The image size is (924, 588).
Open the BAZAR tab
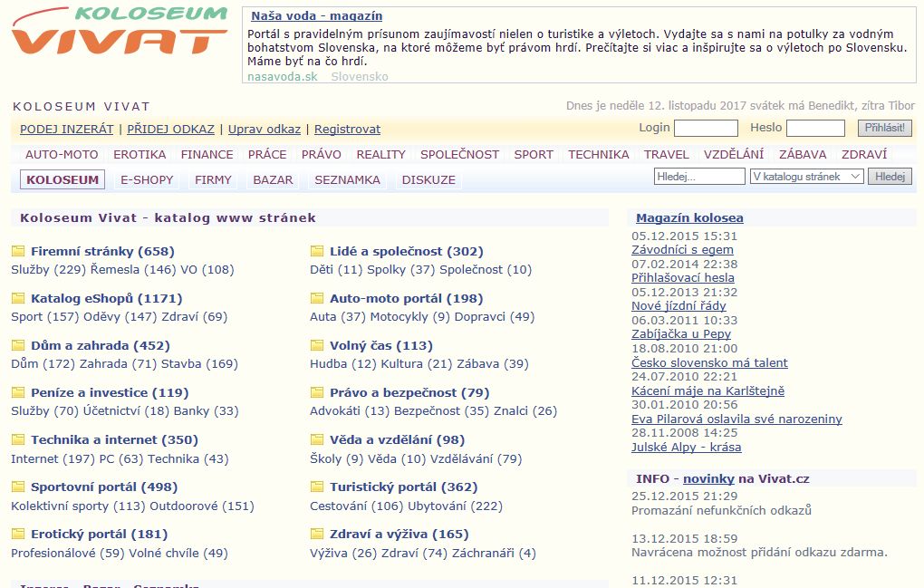273,180
